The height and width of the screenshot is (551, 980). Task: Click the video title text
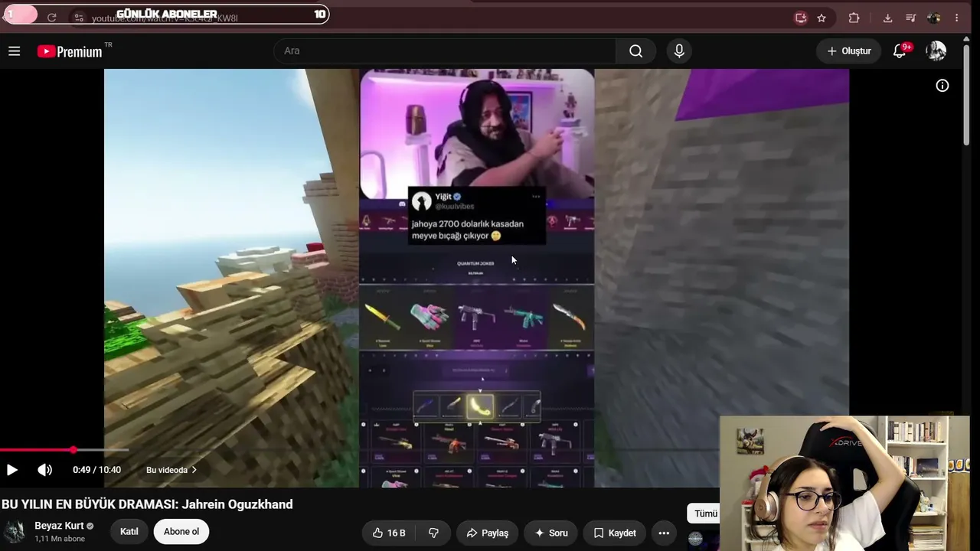pos(147,504)
